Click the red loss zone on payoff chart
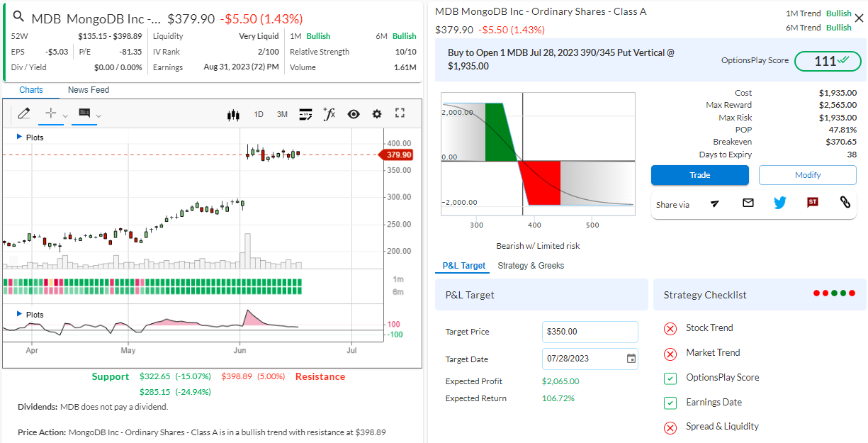The width and height of the screenshot is (868, 443). pos(541,183)
